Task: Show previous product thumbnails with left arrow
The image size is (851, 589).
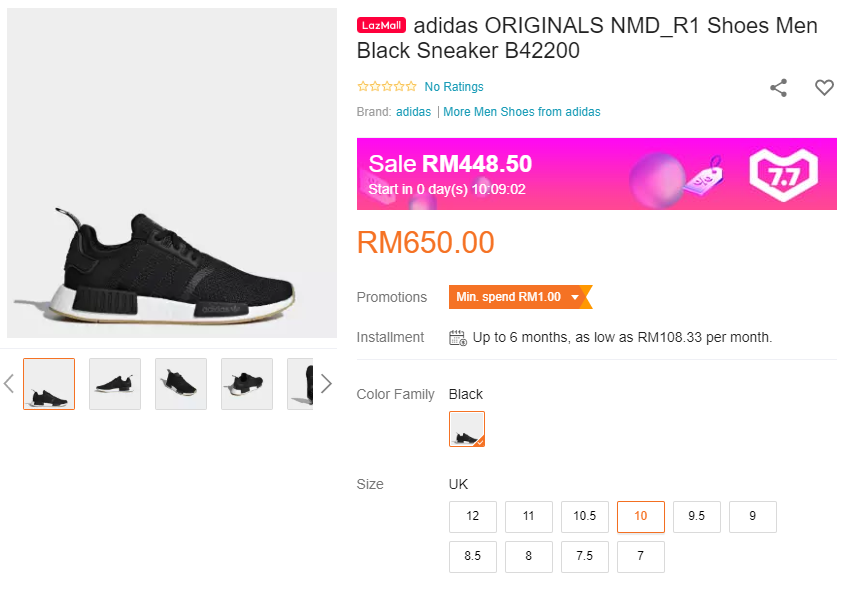Action: point(9,384)
